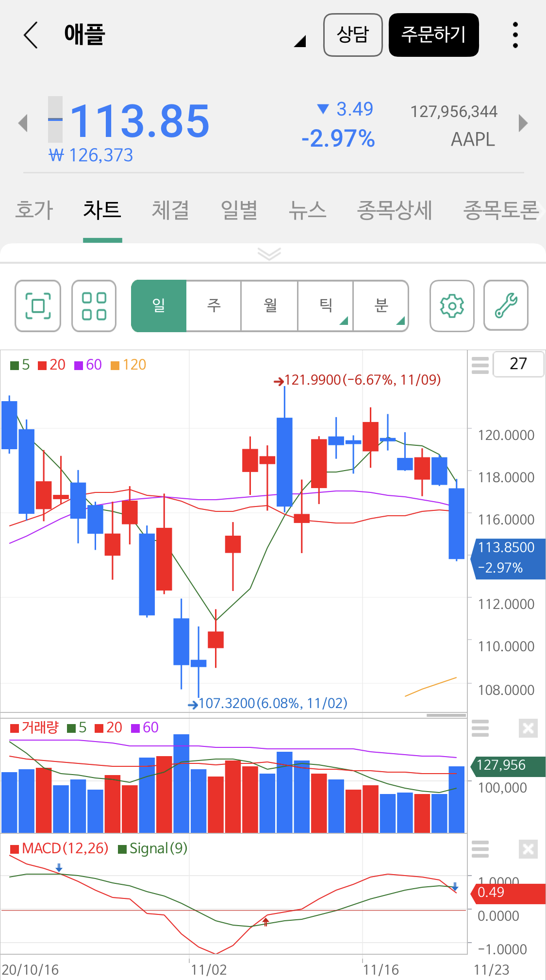
Task: Tap the green 5-day moving average swatch
Action: click(15, 365)
